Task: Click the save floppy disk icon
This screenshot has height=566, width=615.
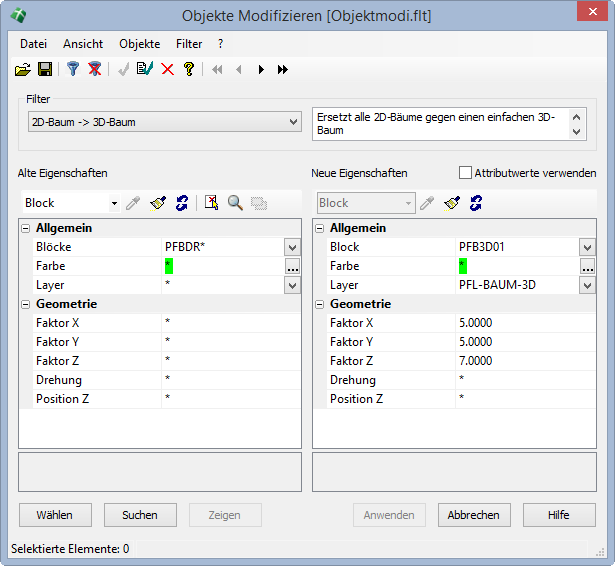Action: (45, 69)
